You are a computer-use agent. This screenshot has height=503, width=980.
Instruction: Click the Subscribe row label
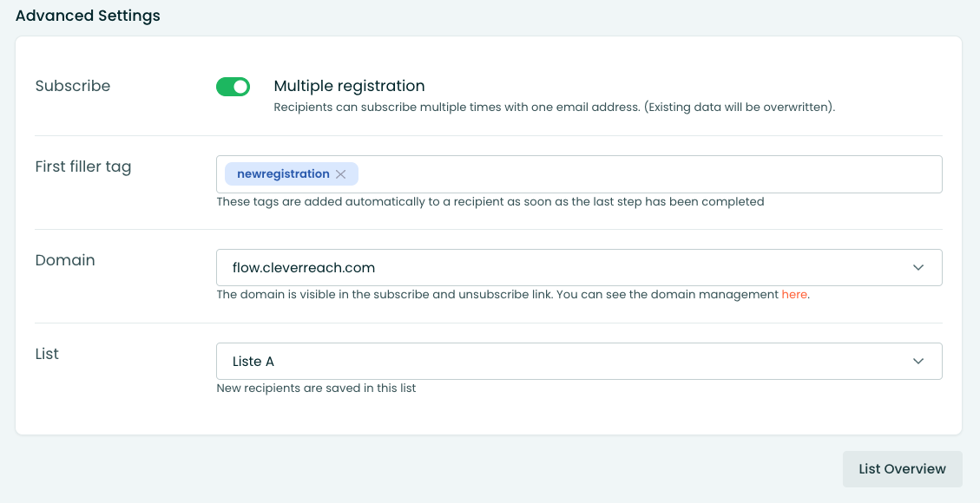pyautogui.click(x=73, y=86)
